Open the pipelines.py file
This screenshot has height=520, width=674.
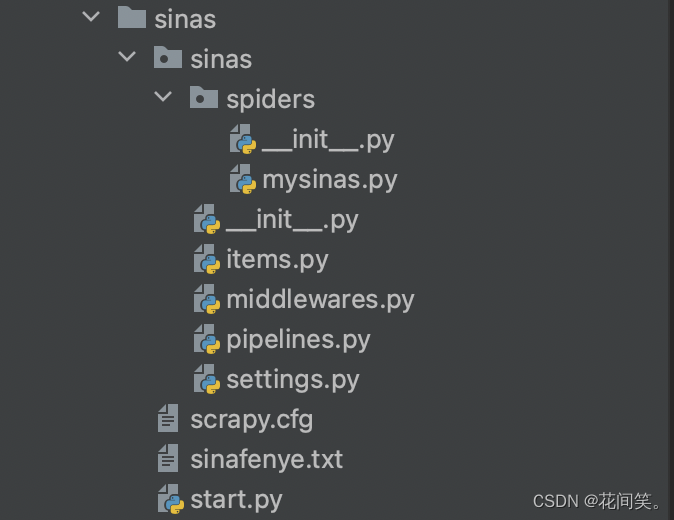pos(298,341)
